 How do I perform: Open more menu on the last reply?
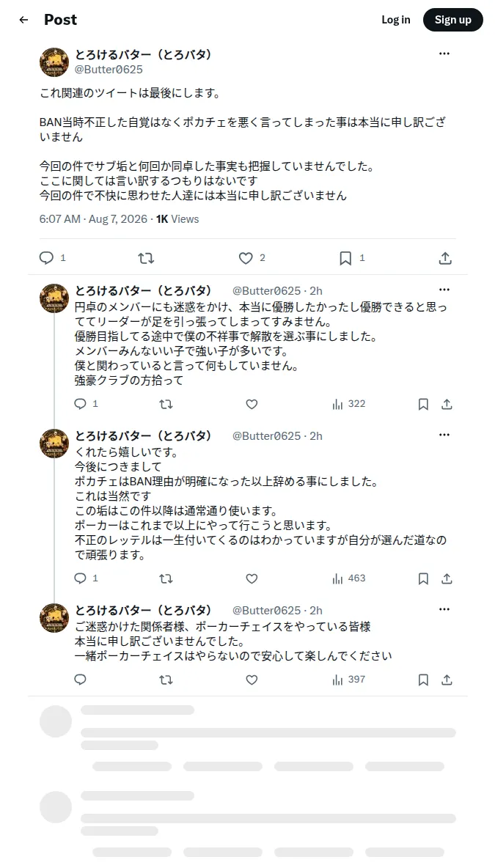click(x=444, y=609)
